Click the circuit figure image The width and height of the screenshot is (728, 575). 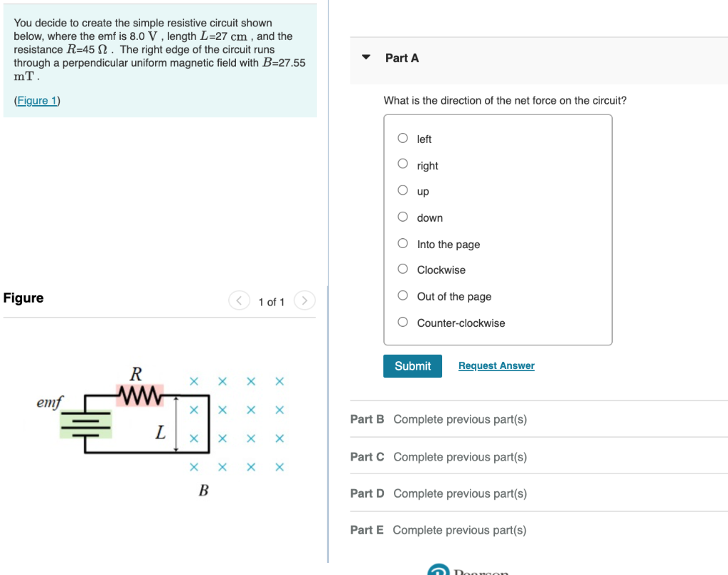[164, 423]
